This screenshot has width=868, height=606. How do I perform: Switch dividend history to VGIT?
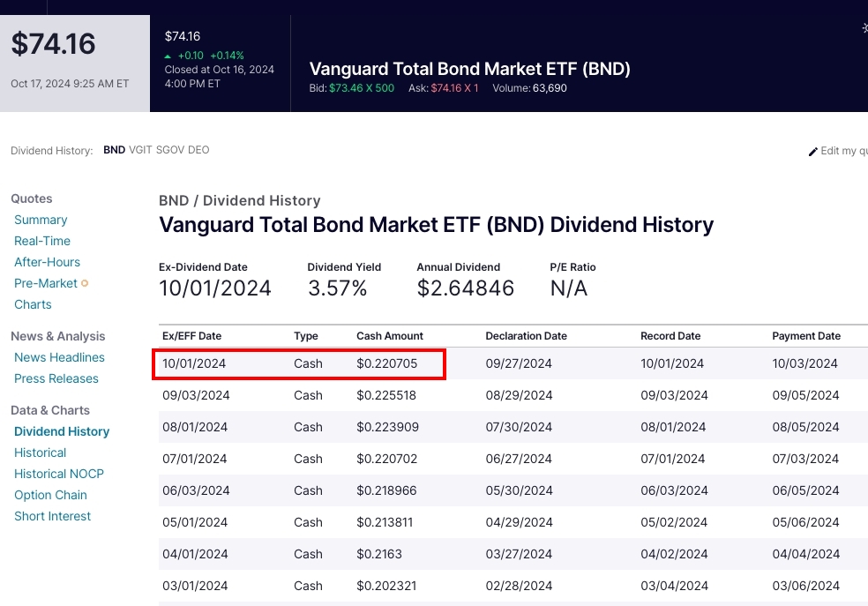pyautogui.click(x=140, y=150)
